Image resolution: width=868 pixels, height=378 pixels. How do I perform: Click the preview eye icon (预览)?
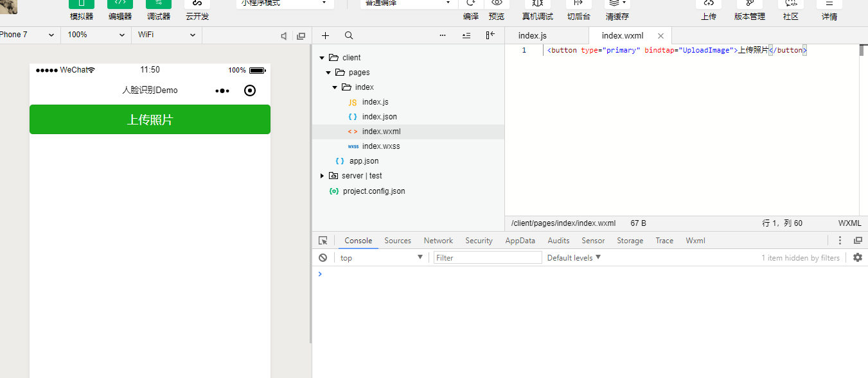click(497, 4)
